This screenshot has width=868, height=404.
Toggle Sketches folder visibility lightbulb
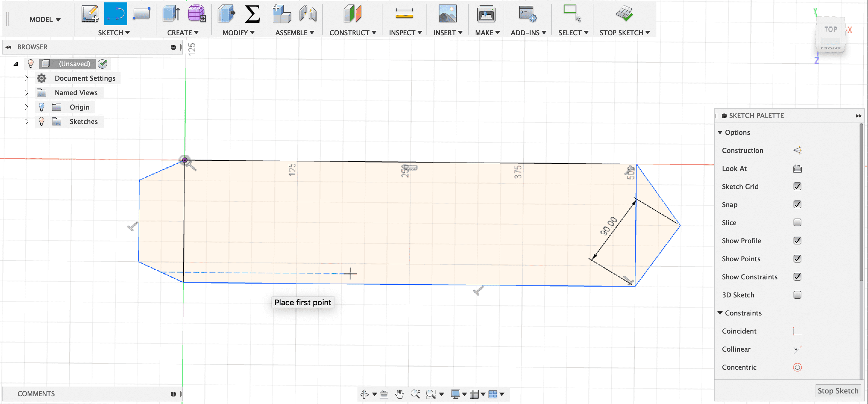click(x=42, y=122)
